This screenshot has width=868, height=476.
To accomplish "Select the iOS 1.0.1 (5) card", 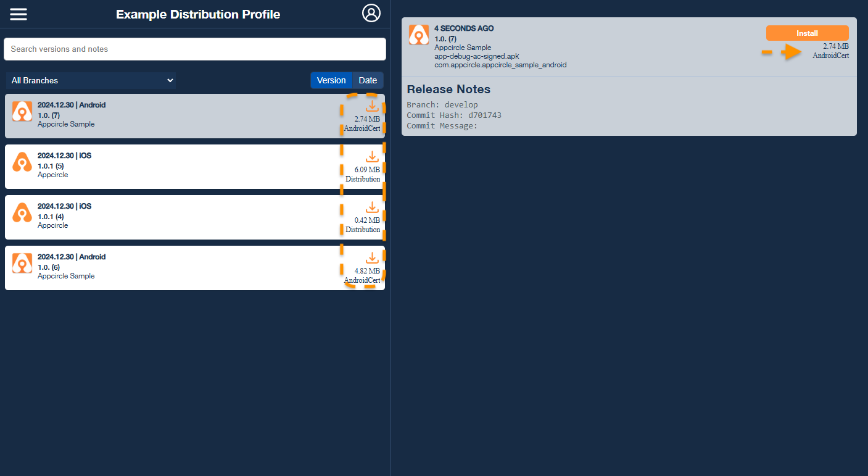I will (x=195, y=167).
